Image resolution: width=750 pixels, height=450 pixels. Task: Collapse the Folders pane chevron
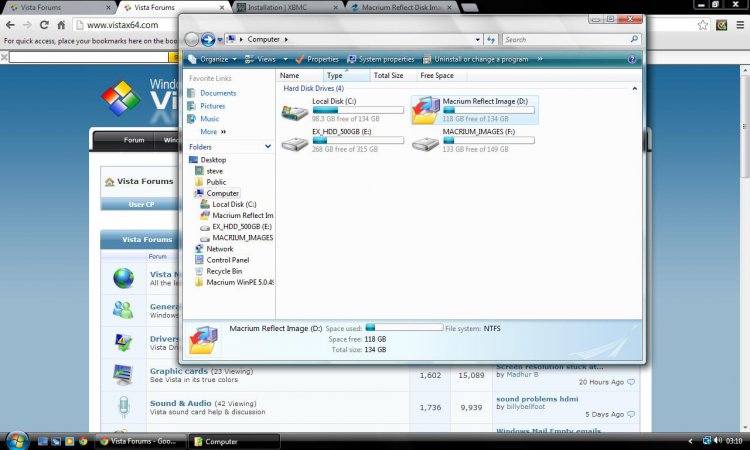pyautogui.click(x=268, y=147)
